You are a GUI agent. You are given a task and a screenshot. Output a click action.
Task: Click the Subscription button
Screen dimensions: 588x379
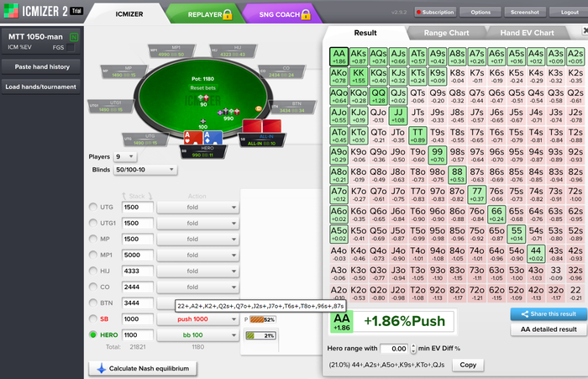(435, 12)
